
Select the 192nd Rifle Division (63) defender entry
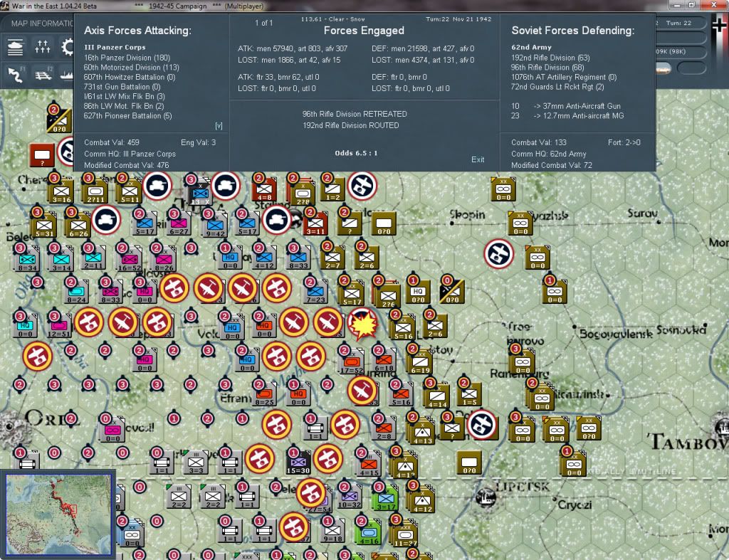550,58
